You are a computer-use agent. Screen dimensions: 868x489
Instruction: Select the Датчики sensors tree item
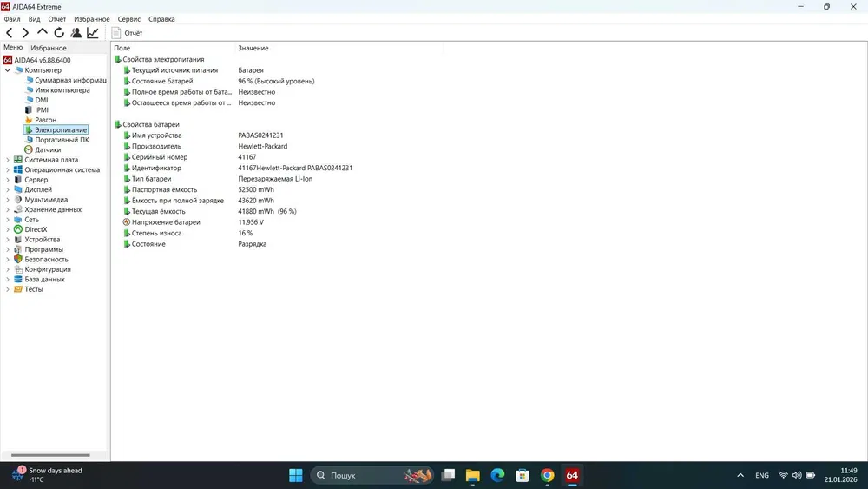(x=48, y=149)
